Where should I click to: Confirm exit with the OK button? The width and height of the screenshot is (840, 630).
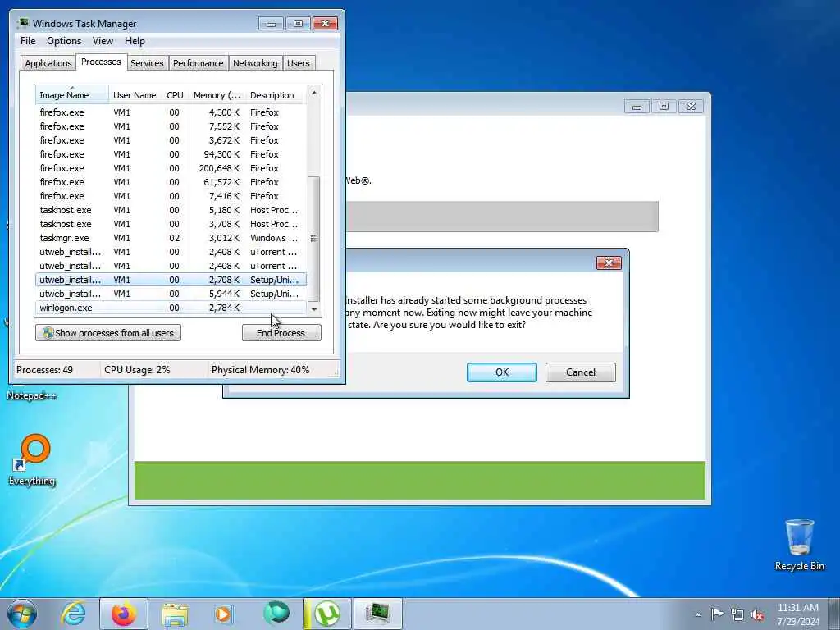click(x=501, y=372)
